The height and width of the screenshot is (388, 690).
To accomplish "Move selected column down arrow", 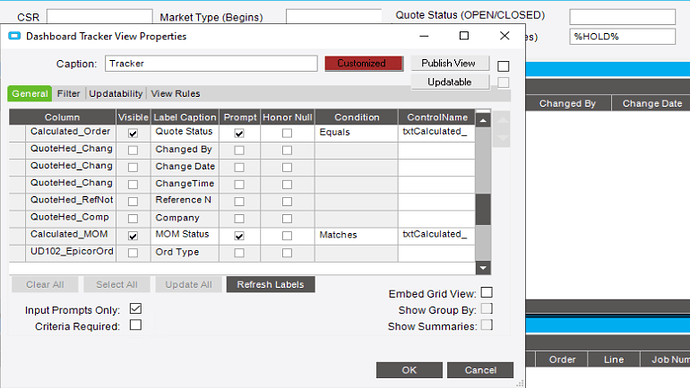I will coord(502,138).
